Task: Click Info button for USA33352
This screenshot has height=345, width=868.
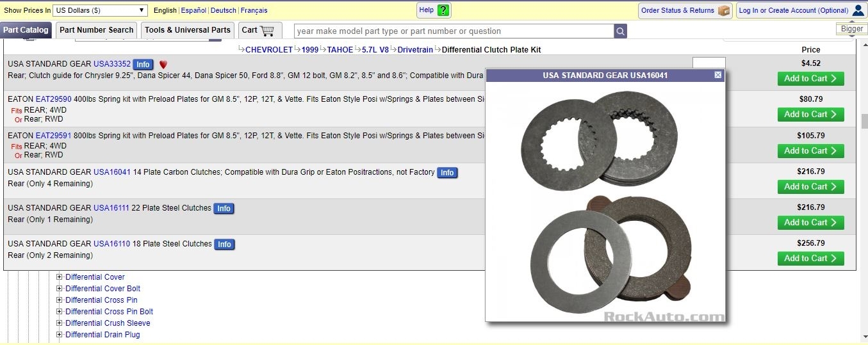Action: click(x=143, y=65)
